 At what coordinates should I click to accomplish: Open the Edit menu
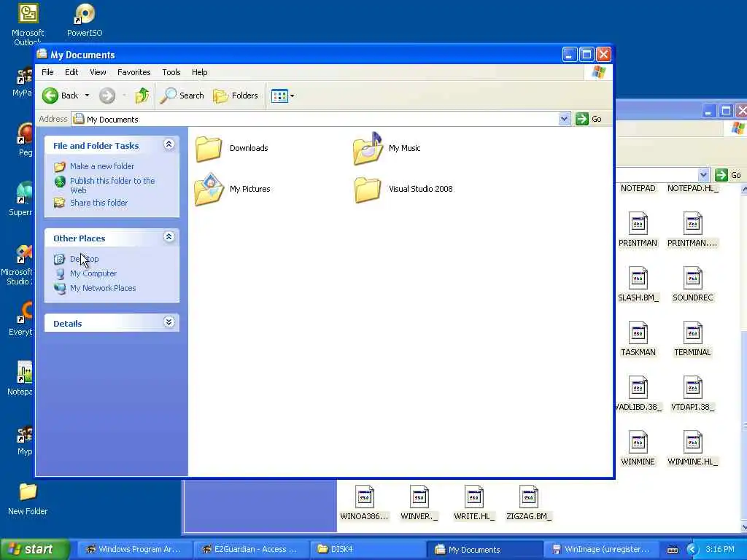(x=71, y=72)
